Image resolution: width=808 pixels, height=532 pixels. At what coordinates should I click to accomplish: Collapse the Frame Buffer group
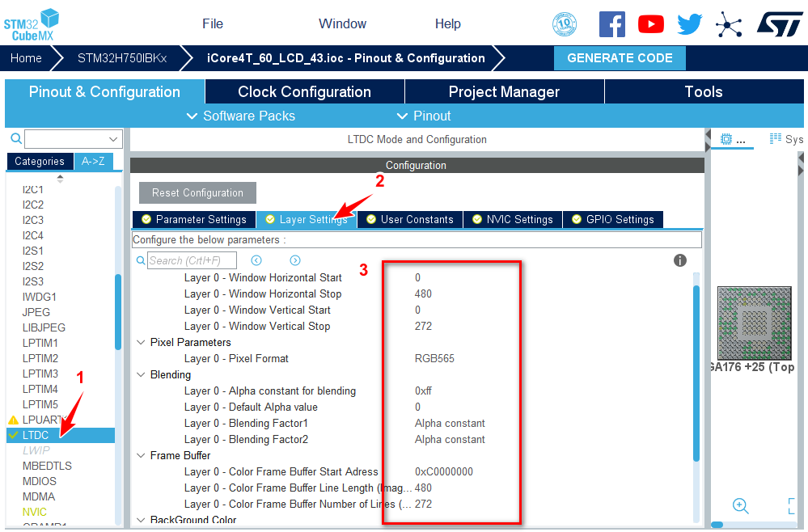pos(142,456)
